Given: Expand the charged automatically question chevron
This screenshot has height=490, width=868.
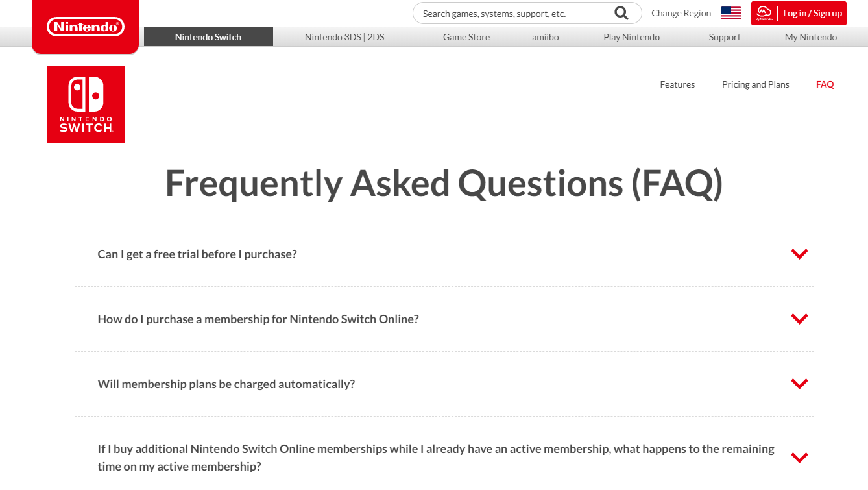Looking at the screenshot, I should click(x=799, y=384).
